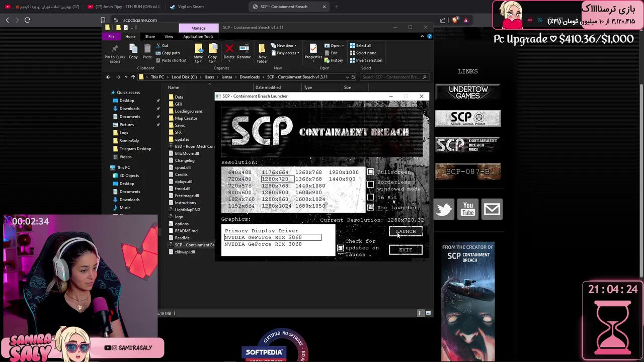Switch to large icons view in status bar

[x=428, y=313]
